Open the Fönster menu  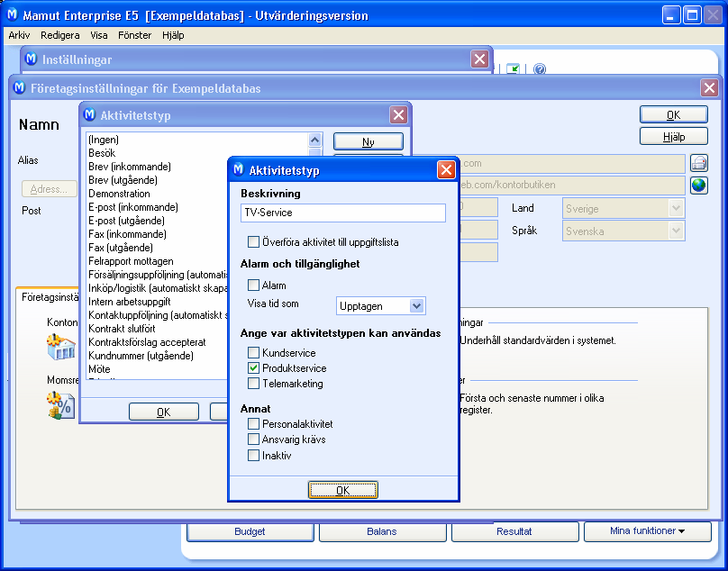[x=134, y=35]
